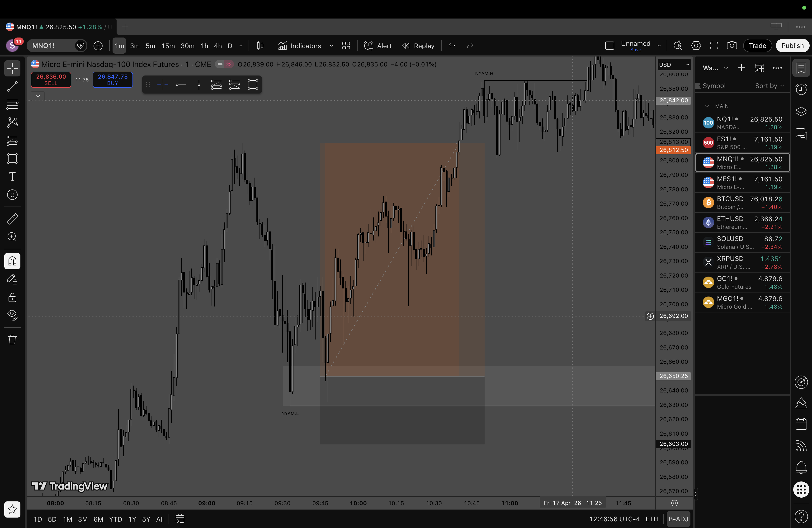Collapse the right sidebar panel arrow

[696, 494]
